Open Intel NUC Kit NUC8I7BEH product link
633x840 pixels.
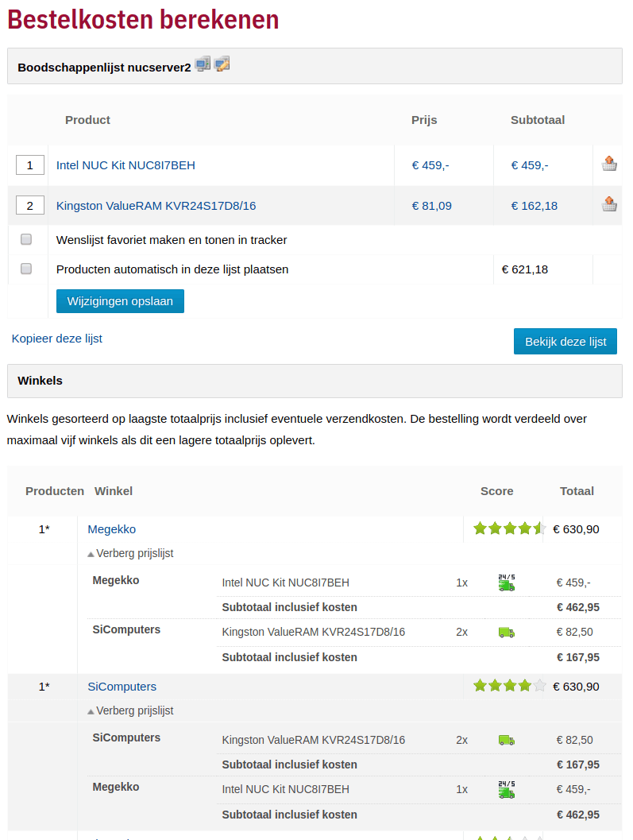tap(125, 165)
